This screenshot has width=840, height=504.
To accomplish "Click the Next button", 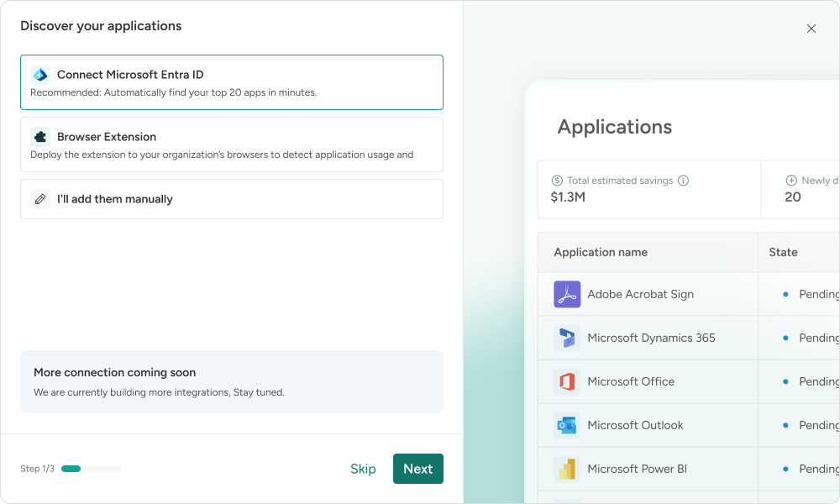I will tap(417, 469).
